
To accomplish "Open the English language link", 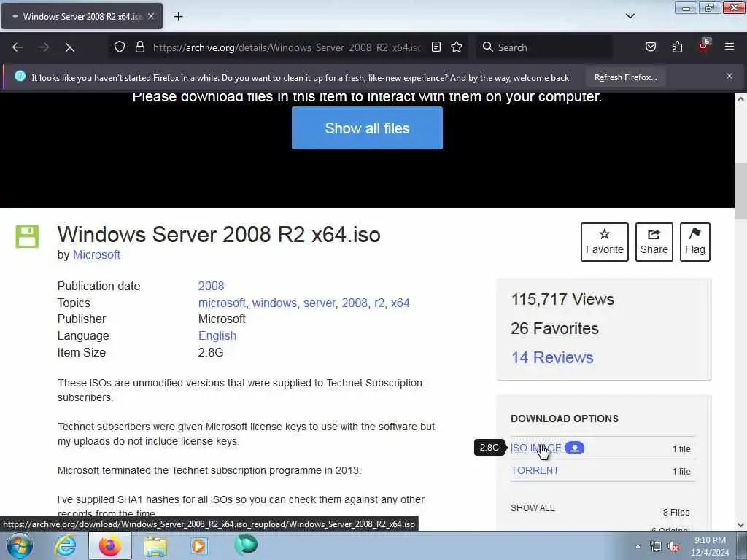I will pyautogui.click(x=217, y=335).
